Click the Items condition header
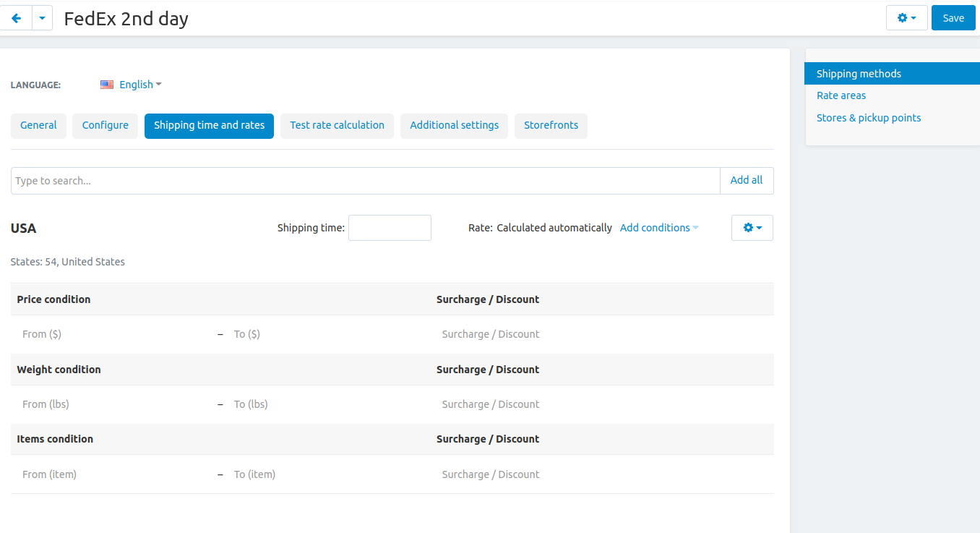 click(55, 439)
